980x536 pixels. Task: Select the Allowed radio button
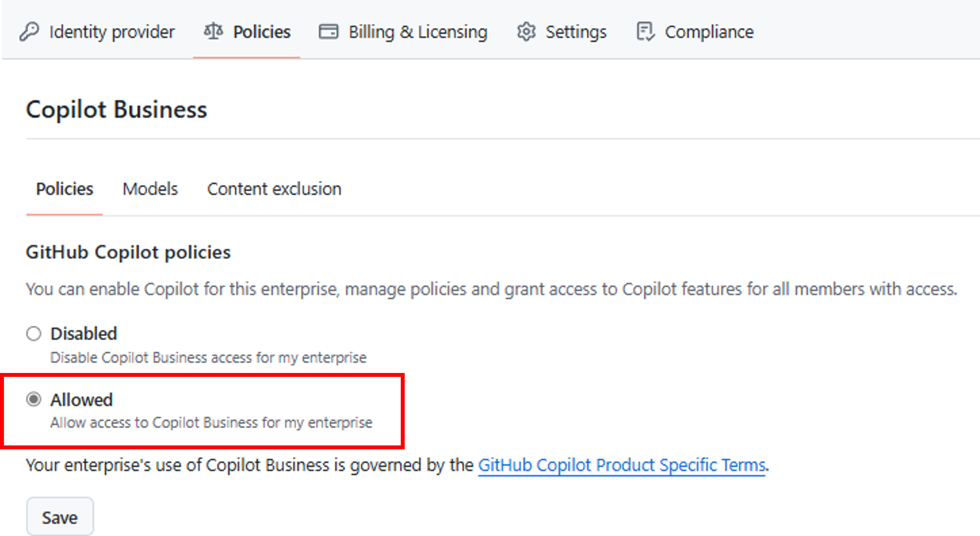[34, 399]
